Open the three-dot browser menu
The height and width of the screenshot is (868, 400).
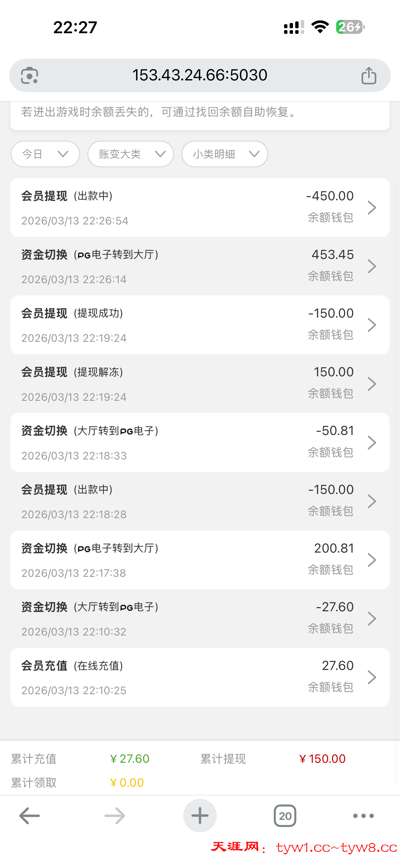click(x=363, y=816)
